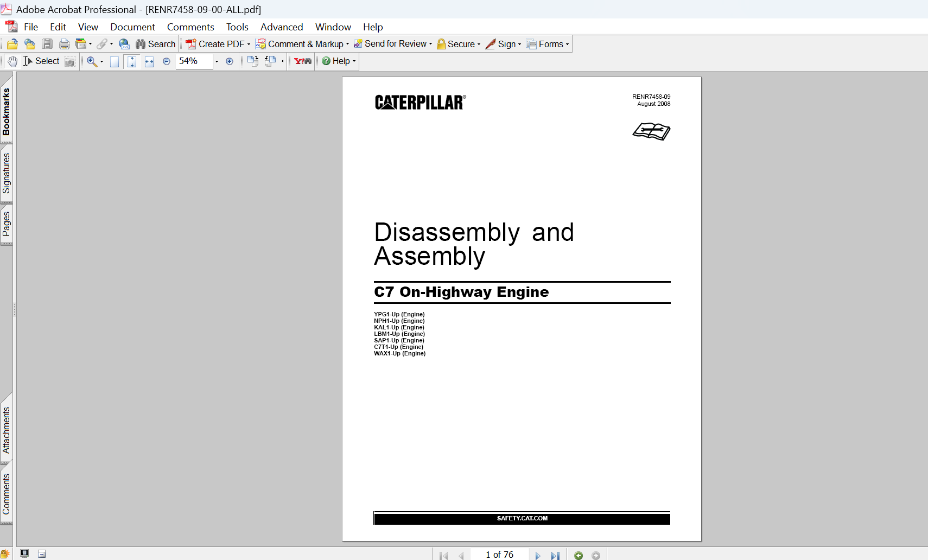Click the full screen view icon in status bar

24,553
